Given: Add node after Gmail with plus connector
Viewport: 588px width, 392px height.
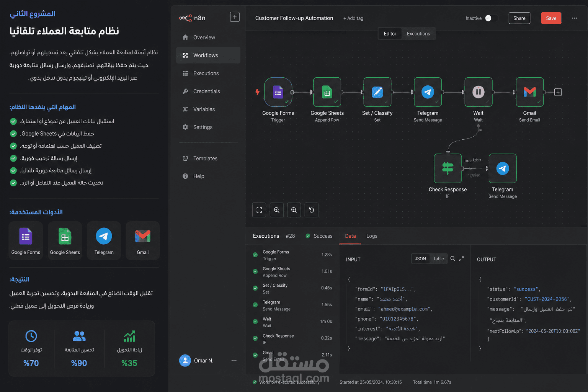Looking at the screenshot, I should click(x=558, y=92).
